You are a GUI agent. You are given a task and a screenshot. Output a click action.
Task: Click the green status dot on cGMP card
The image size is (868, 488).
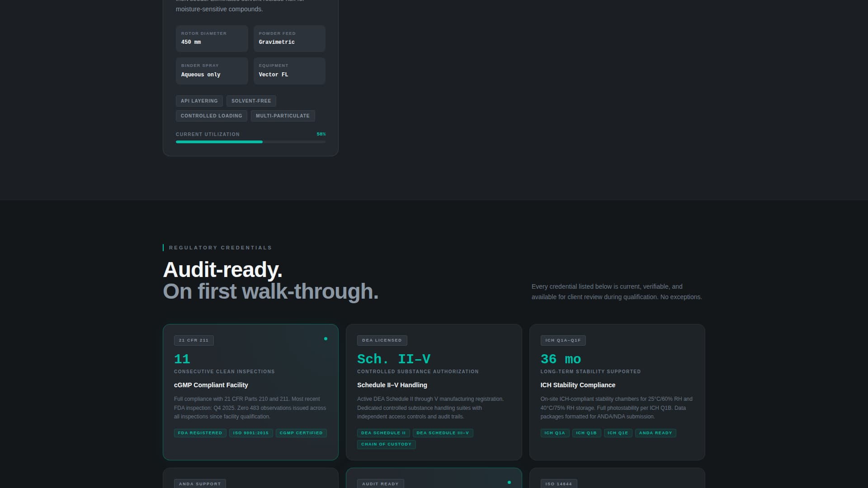click(x=326, y=338)
